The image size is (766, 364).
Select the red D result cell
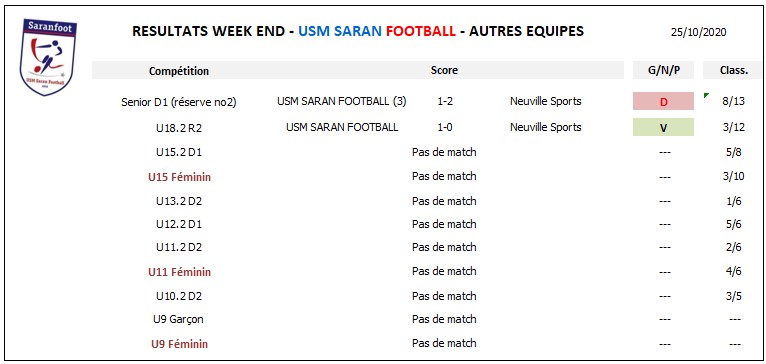[663, 102]
